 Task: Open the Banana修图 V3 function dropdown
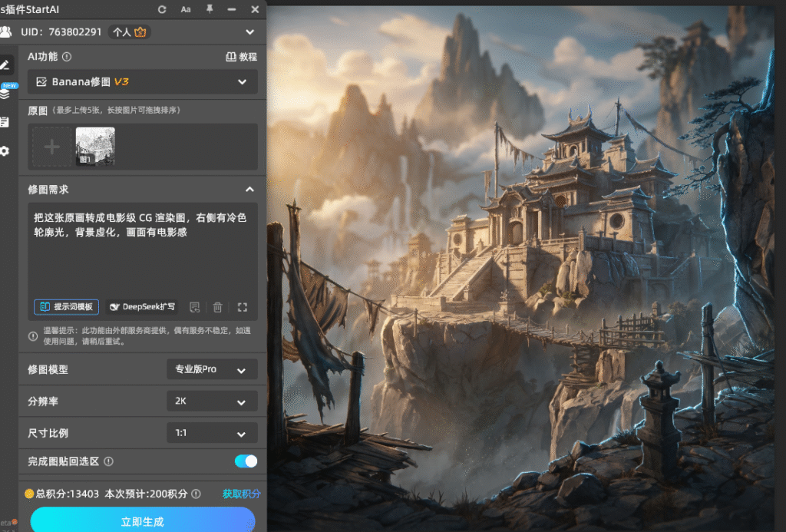coord(143,81)
